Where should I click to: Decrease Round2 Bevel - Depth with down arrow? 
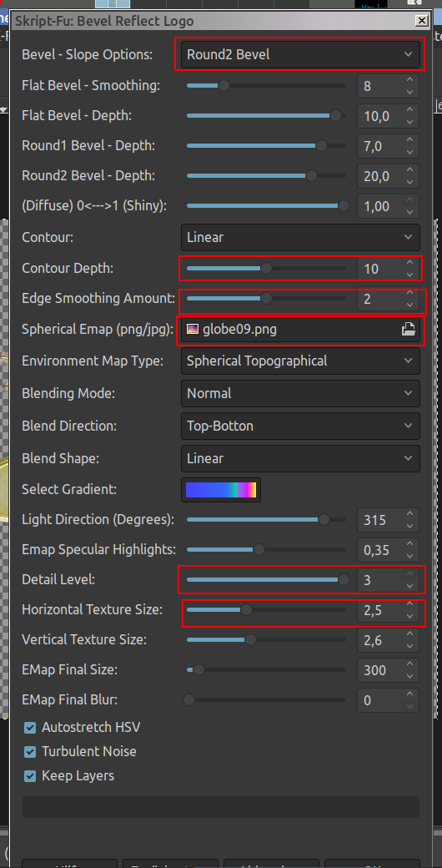(x=409, y=182)
